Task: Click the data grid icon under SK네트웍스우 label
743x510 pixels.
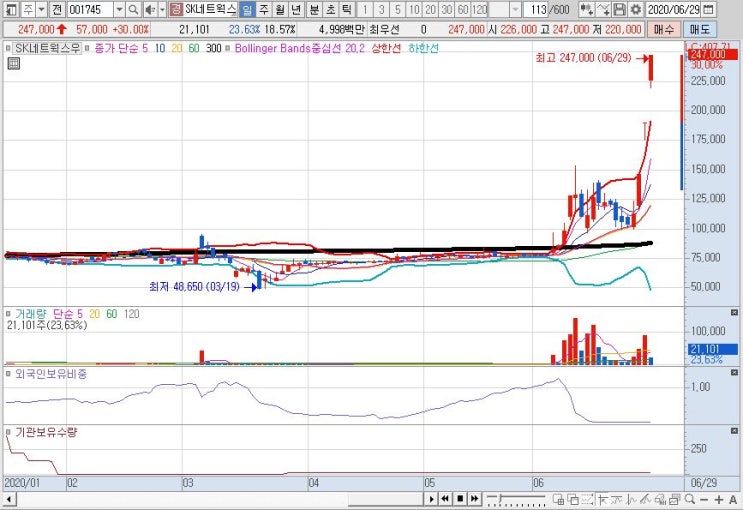Action: (14, 64)
